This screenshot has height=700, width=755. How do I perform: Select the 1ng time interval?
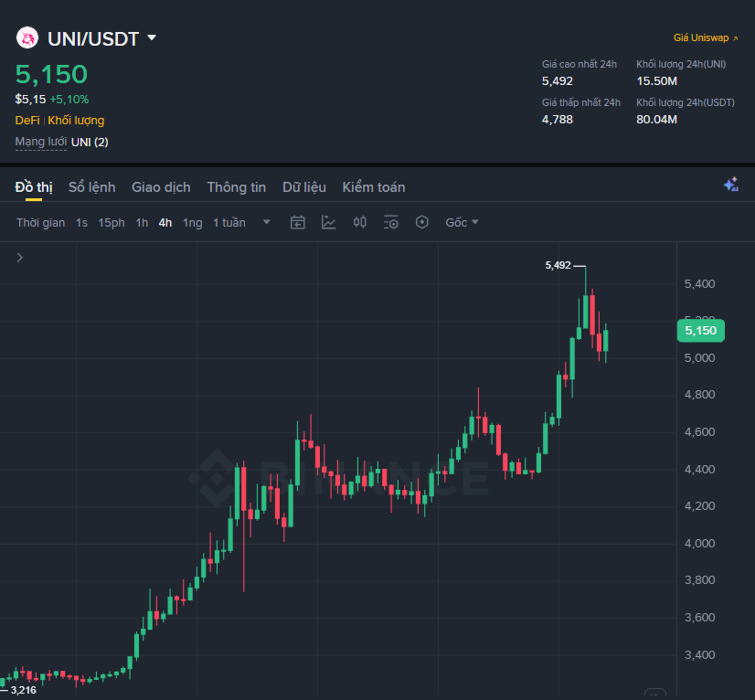point(193,223)
